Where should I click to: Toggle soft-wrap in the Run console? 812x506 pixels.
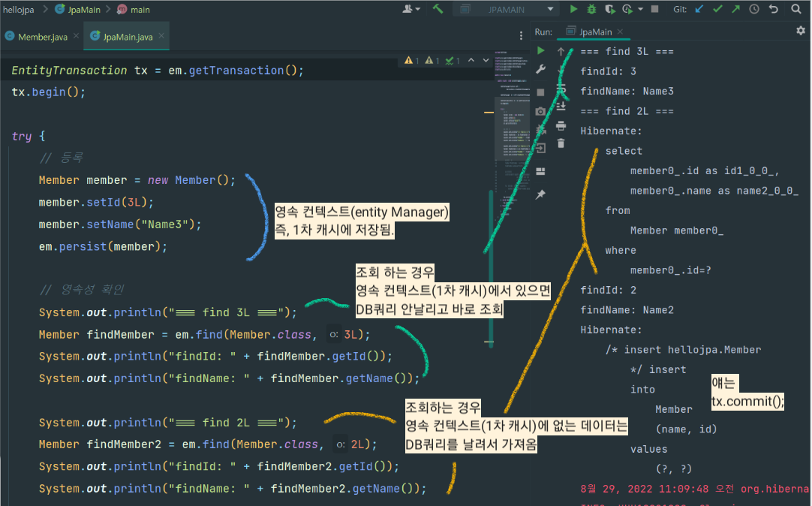[x=561, y=89]
